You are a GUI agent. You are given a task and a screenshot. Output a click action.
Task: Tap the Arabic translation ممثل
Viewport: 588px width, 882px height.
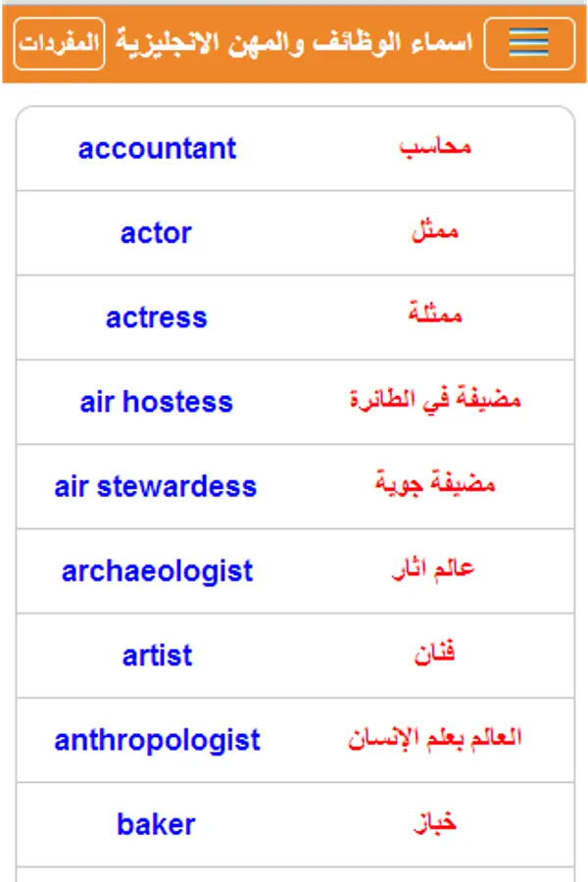(x=434, y=232)
